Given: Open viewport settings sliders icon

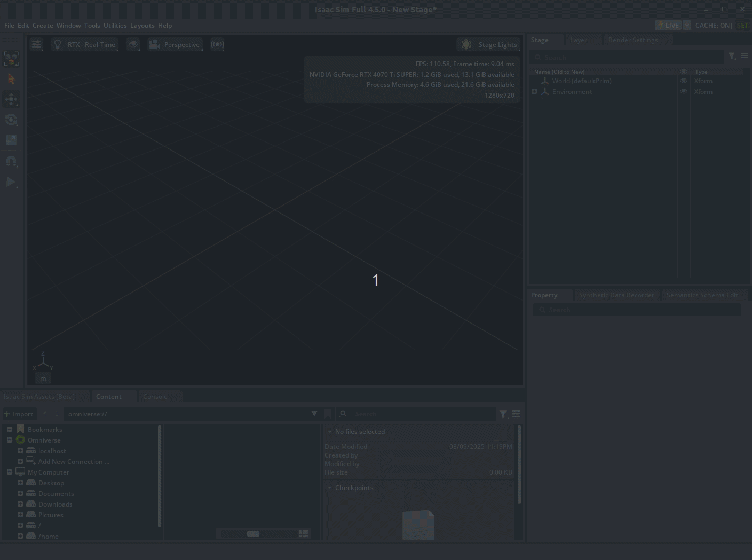Looking at the screenshot, I should [36, 44].
